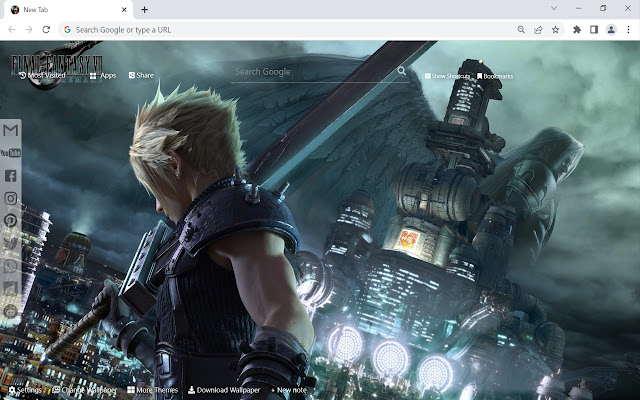
Task: Open a new tab with the plus button
Action: pos(144,9)
